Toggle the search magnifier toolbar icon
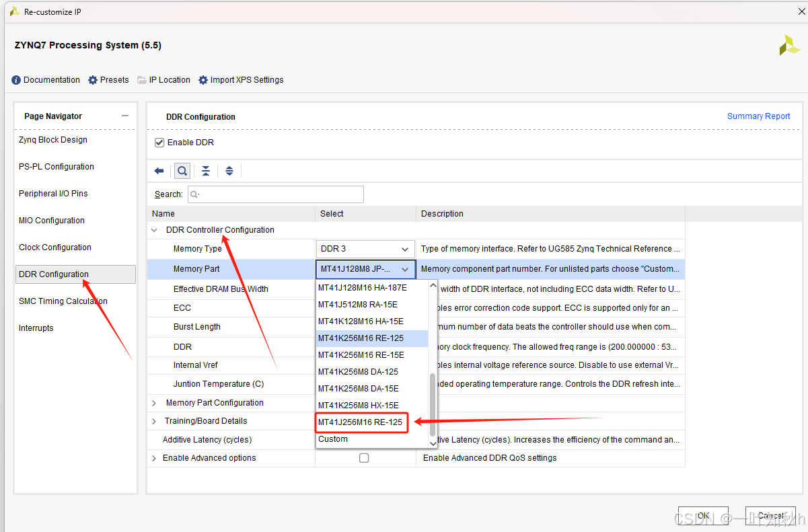 tap(182, 171)
